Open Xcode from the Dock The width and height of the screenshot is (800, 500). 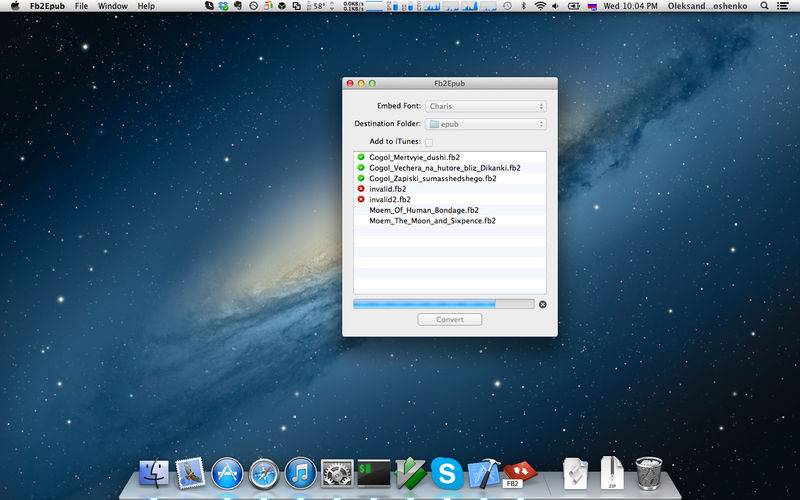click(483, 473)
